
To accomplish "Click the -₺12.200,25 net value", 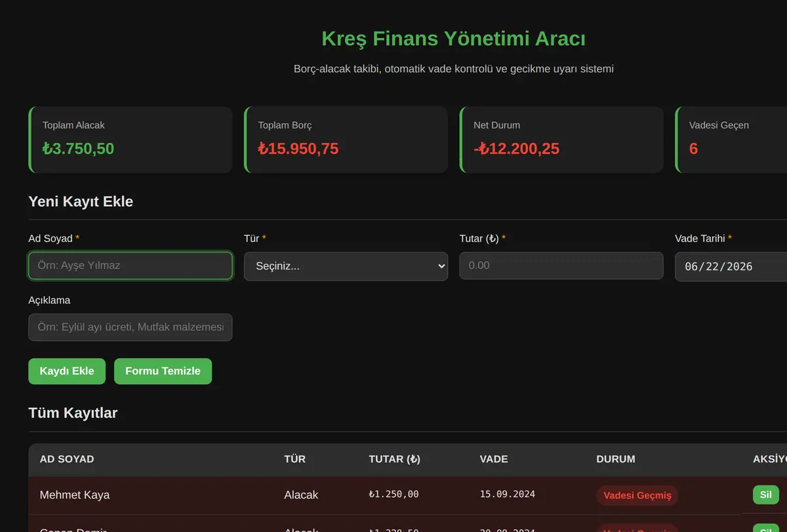I will 517,149.
